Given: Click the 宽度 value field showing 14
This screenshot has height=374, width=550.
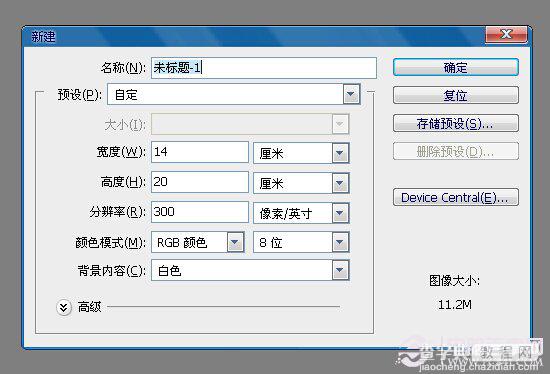Looking at the screenshot, I should pos(200,152).
